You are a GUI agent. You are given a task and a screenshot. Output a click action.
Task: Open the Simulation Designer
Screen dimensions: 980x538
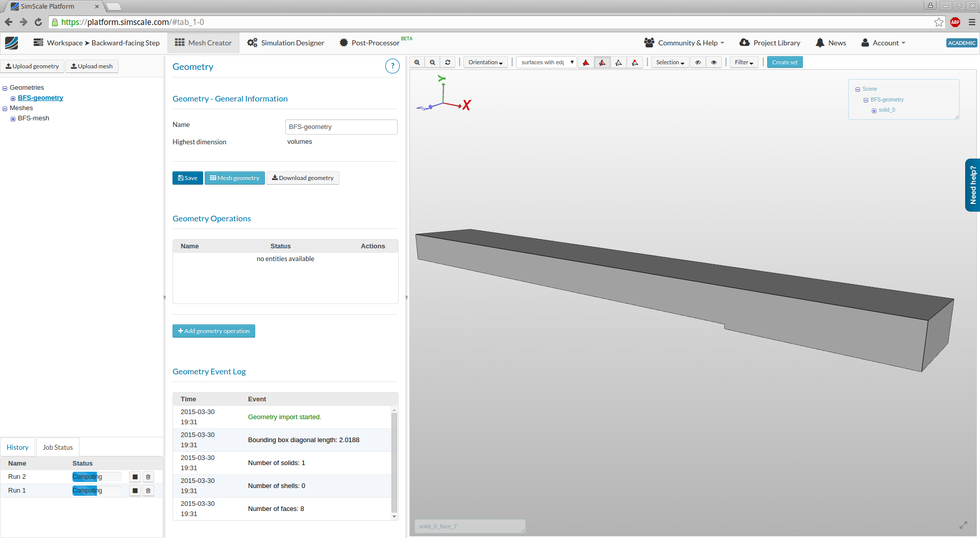(285, 42)
